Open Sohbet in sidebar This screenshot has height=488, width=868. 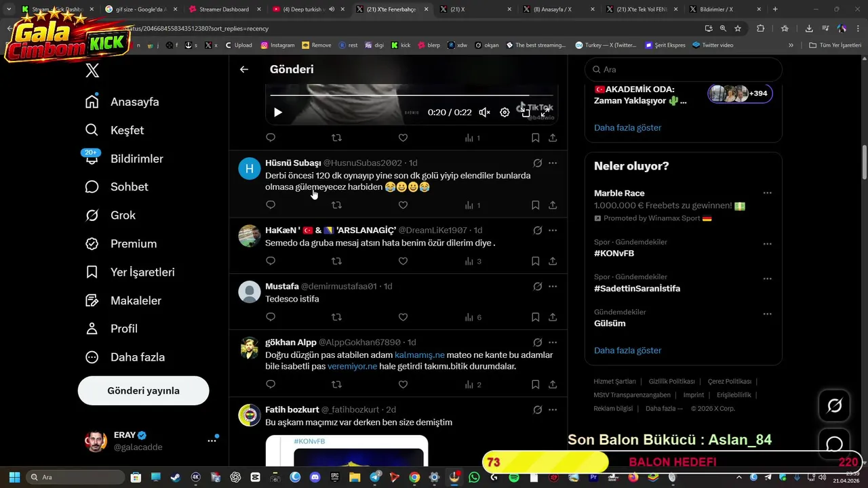(117, 187)
